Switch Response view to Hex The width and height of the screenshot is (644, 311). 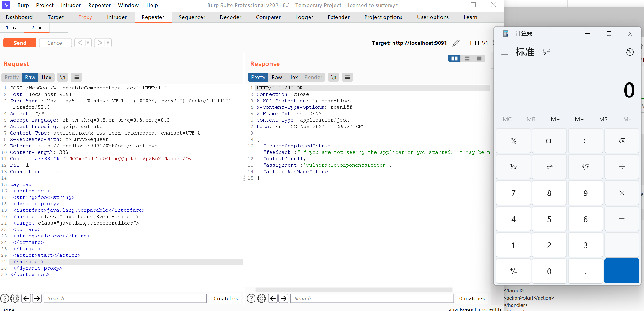[293, 77]
